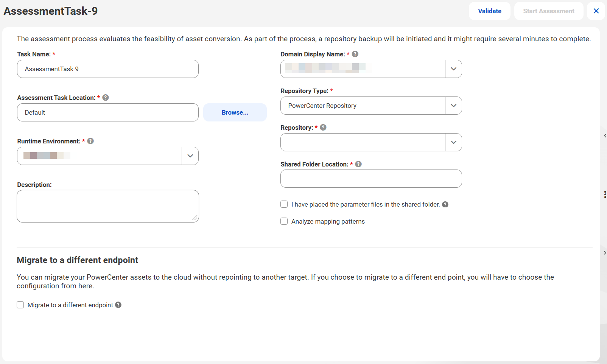This screenshot has height=364, width=607.
Task: Click the Description resize handle corner
Action: coord(195,218)
